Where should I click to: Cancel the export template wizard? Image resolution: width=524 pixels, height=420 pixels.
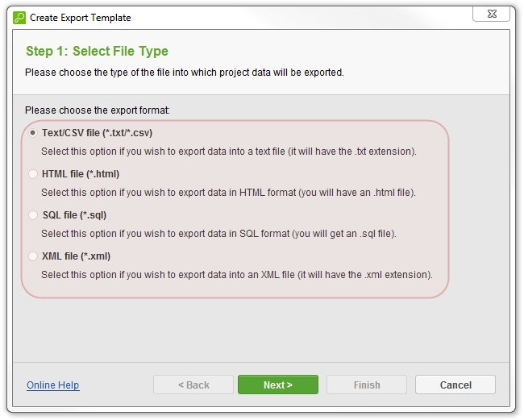point(455,385)
